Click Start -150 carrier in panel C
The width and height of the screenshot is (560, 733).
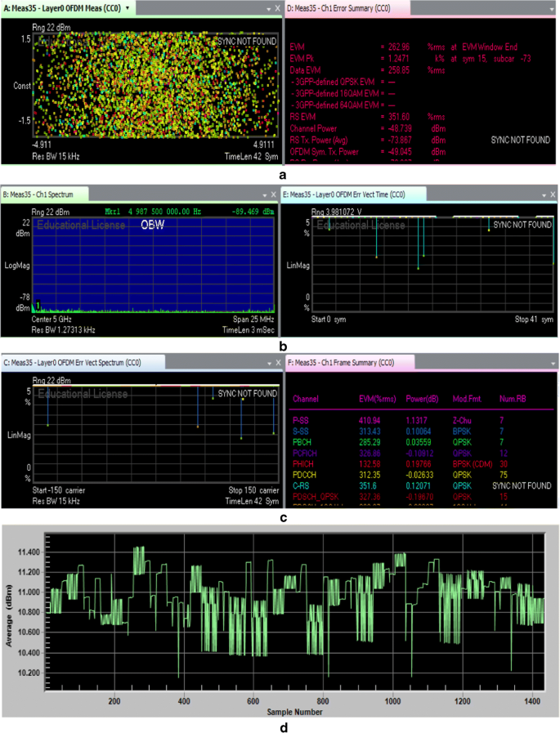(59, 490)
